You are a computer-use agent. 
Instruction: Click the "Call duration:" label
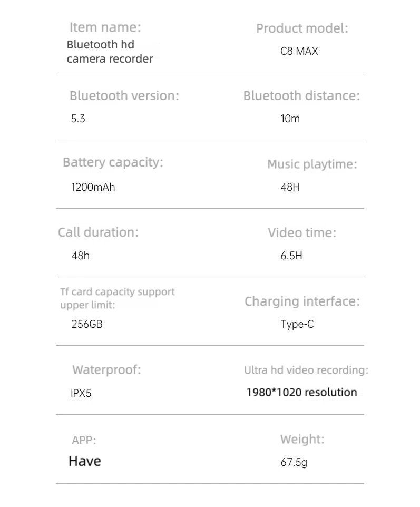98,232
